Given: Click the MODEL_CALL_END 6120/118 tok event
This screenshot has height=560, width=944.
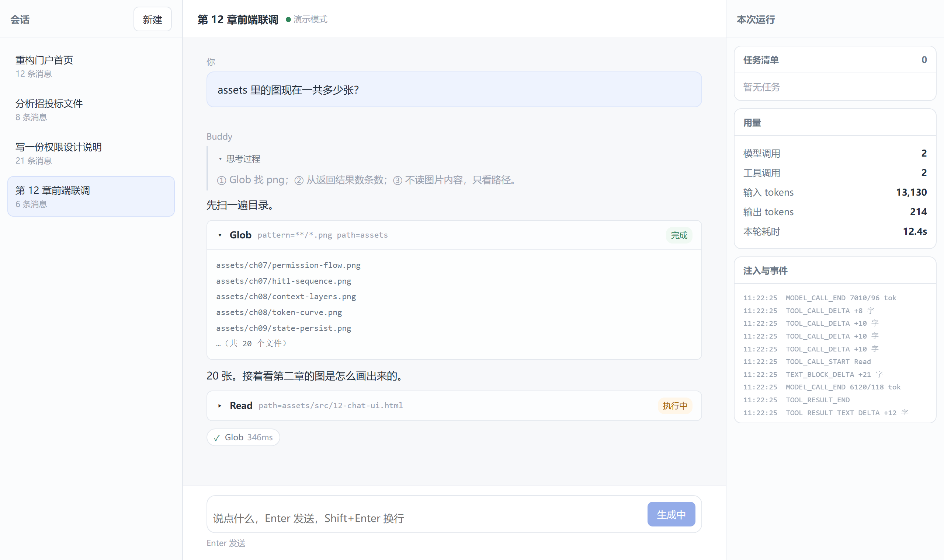Looking at the screenshot, I should 822,387.
